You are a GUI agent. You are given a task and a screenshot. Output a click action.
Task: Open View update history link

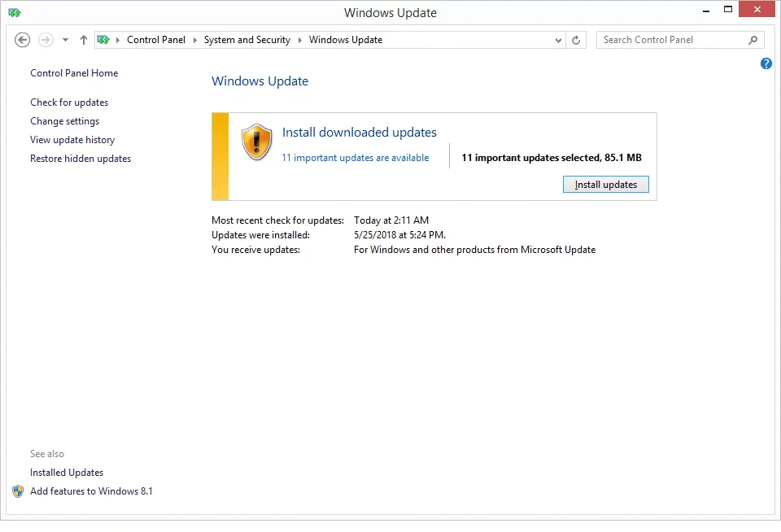click(x=72, y=140)
